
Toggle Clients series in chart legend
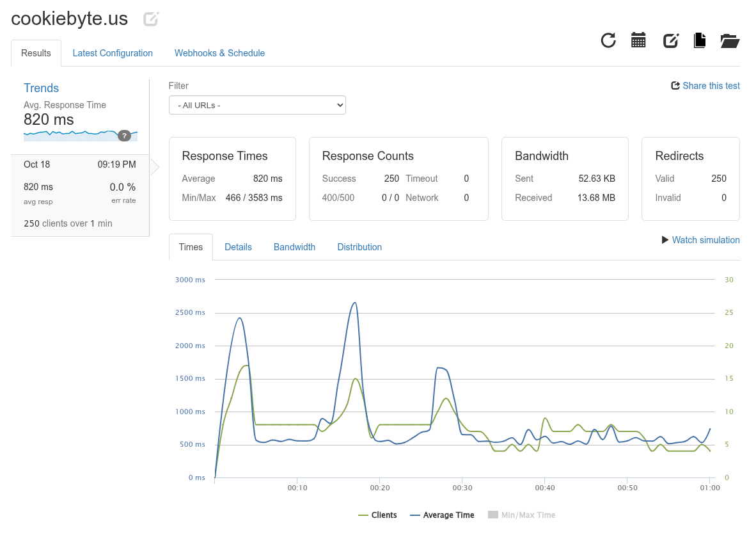point(377,515)
